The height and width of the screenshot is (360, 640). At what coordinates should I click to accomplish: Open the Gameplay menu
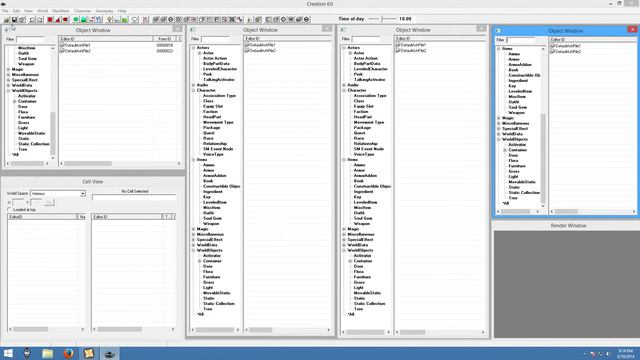click(104, 11)
